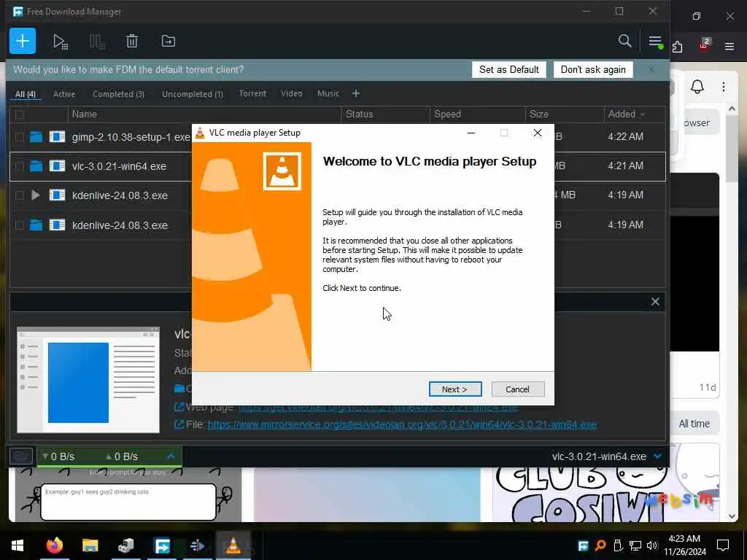Click file type icon of vlc-3.0.21-win64.exe
Screen dimensions: 747x560
pos(57,166)
